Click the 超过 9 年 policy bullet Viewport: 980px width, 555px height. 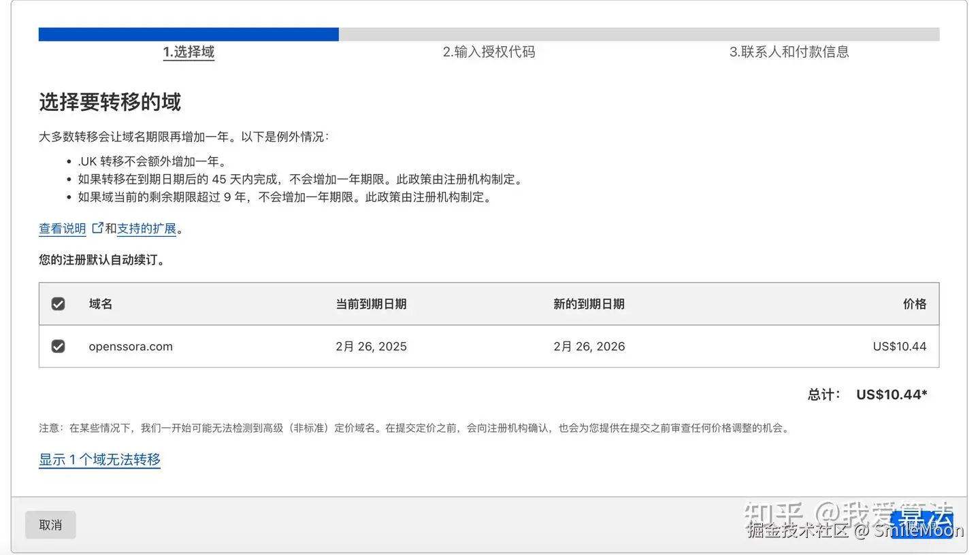pos(284,197)
